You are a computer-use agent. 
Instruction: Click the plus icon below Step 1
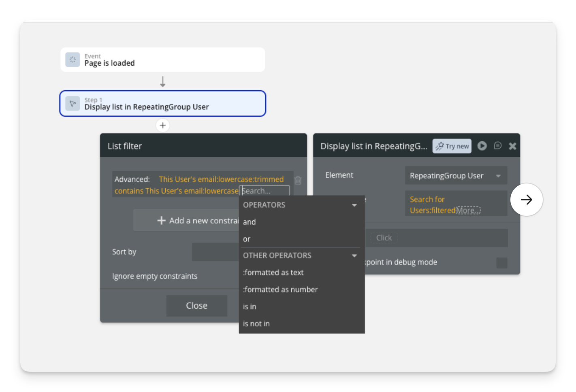point(162,126)
